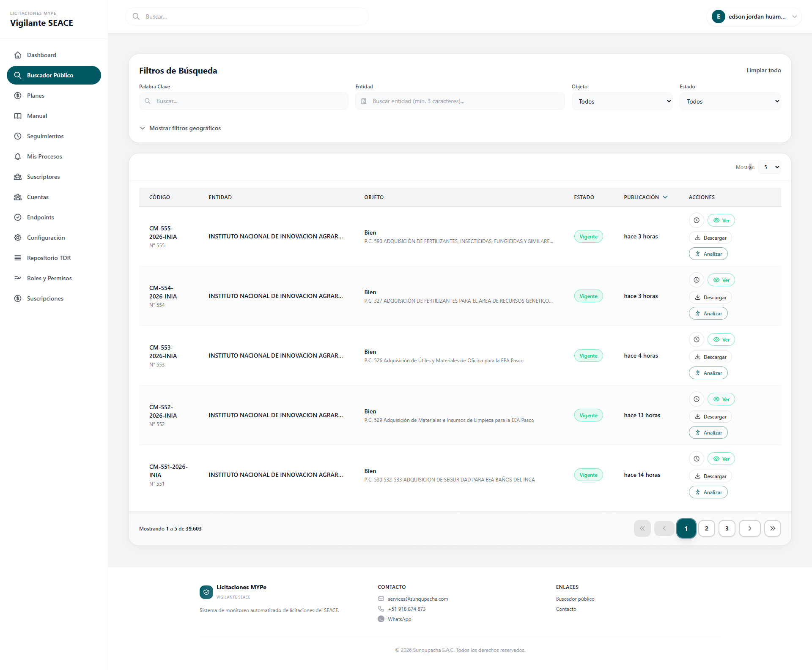The width and height of the screenshot is (812, 670).
Task: Click the eye Ver button for CM-552-2026-INIA
Action: coord(721,399)
